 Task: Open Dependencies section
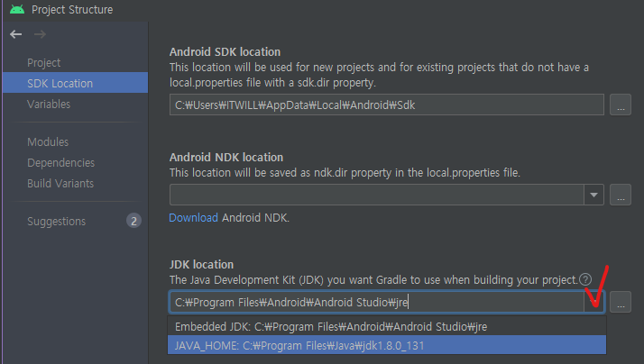pos(60,163)
